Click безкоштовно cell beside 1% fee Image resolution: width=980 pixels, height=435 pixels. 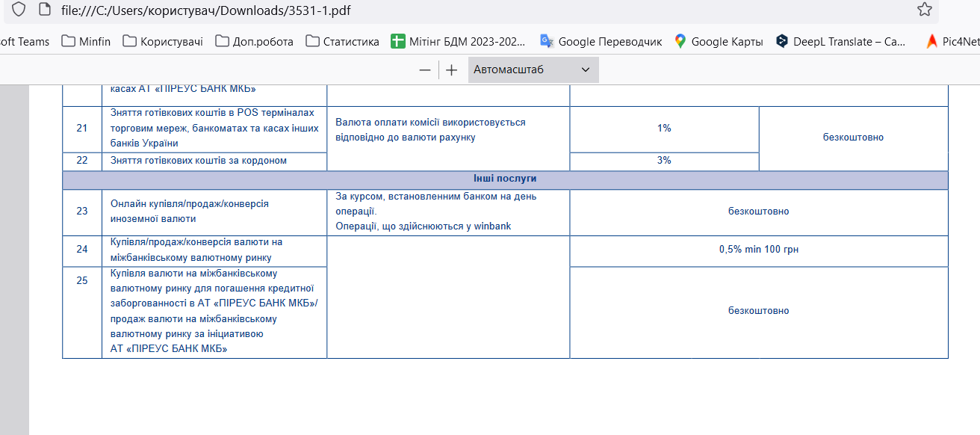pos(854,138)
